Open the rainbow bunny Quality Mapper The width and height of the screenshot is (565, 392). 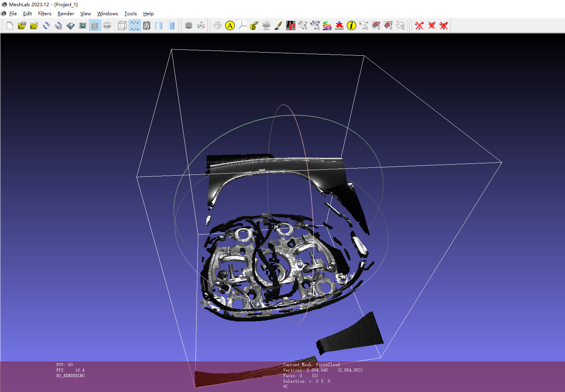[x=327, y=25]
